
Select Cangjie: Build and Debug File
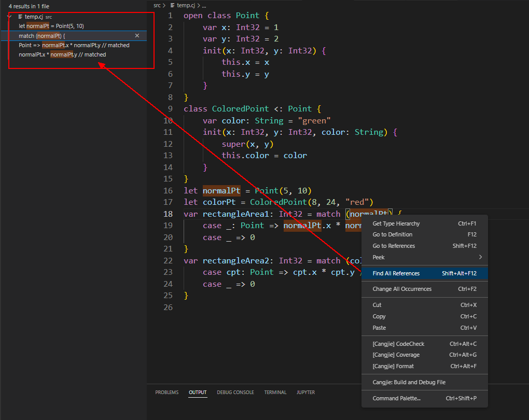(x=409, y=382)
